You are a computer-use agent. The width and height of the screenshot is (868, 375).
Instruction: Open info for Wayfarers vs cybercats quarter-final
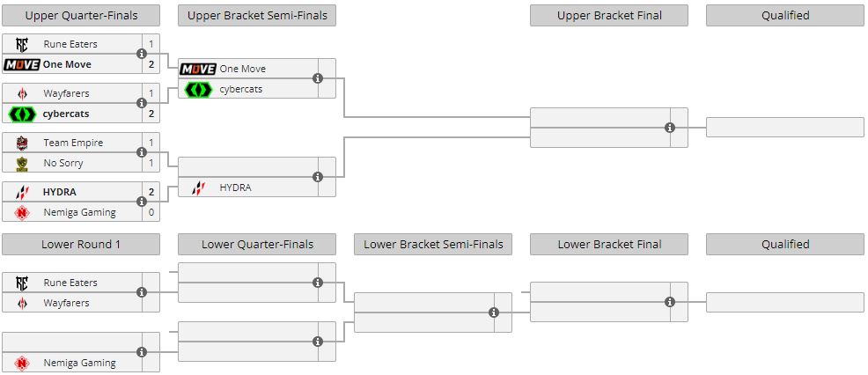(142, 103)
